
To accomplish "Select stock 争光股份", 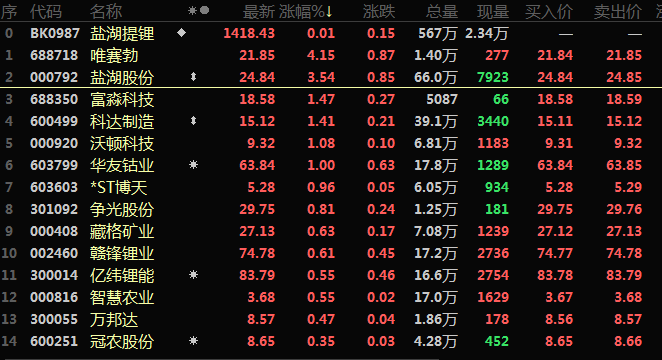I will coord(122,209).
